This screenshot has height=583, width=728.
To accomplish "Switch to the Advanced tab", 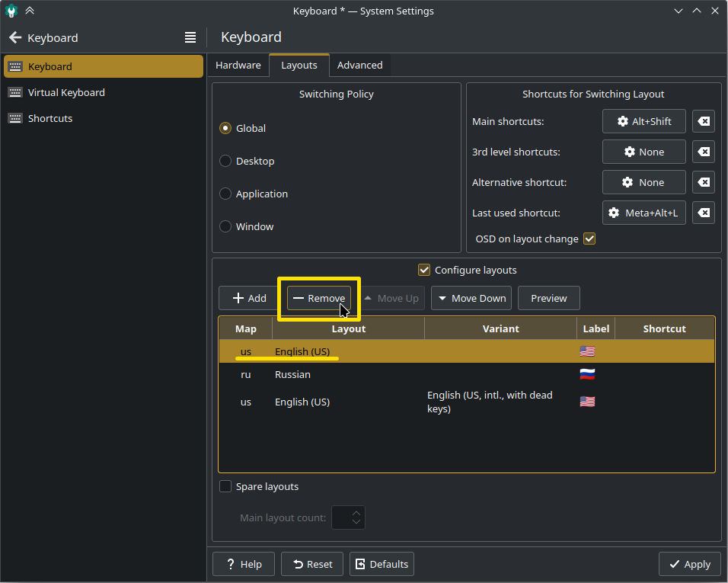I will pos(359,66).
